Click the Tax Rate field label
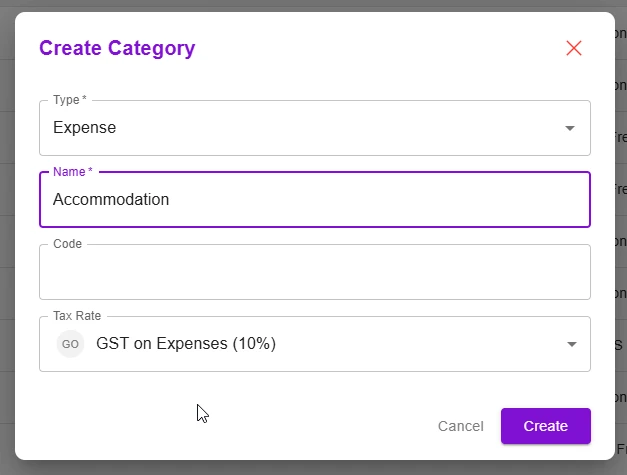627x475 pixels. [x=77, y=316]
